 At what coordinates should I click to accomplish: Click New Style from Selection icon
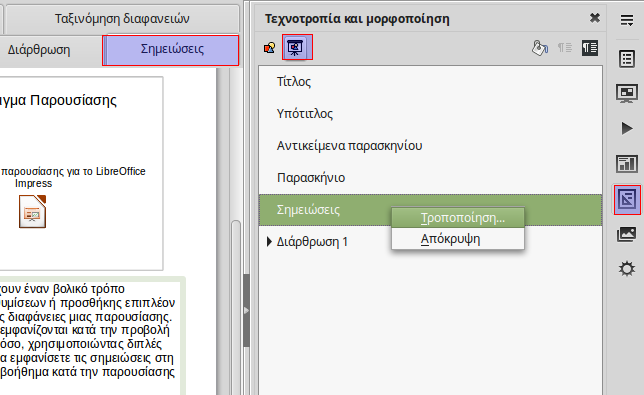click(x=565, y=48)
